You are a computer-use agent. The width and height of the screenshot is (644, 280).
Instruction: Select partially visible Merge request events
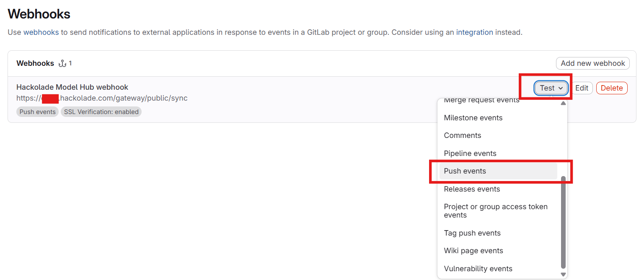481,101
